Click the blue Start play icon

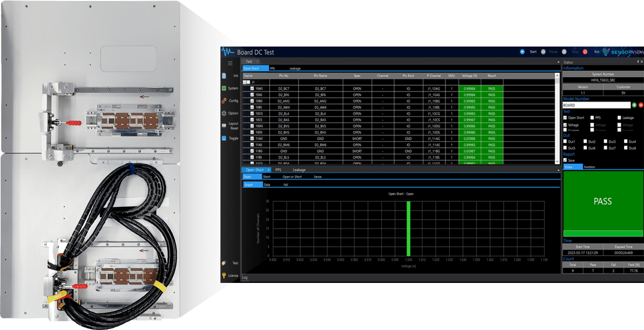[x=522, y=52]
